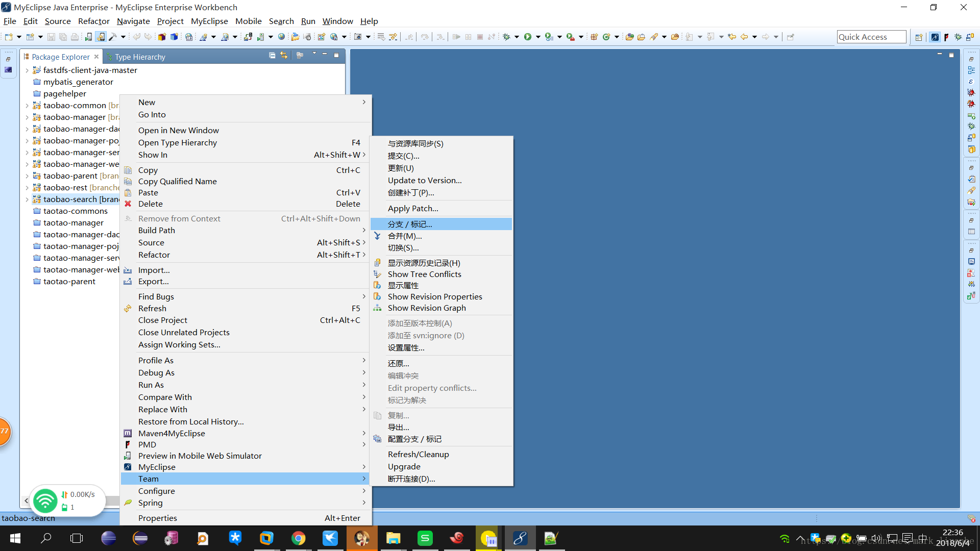980x551 pixels.
Task: Expand the taobao-manager project node
Action: [27, 117]
